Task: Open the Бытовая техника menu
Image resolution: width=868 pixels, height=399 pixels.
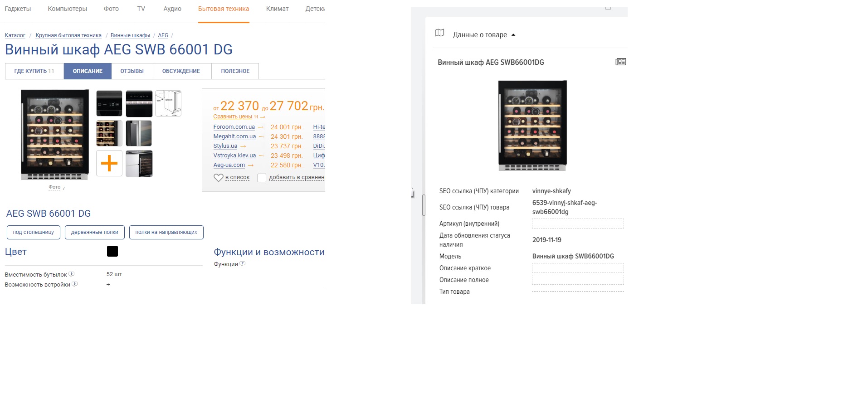Action: [224, 9]
